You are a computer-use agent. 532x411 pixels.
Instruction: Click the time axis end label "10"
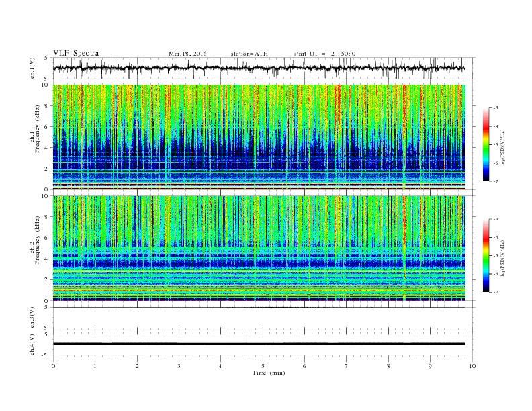coord(472,366)
